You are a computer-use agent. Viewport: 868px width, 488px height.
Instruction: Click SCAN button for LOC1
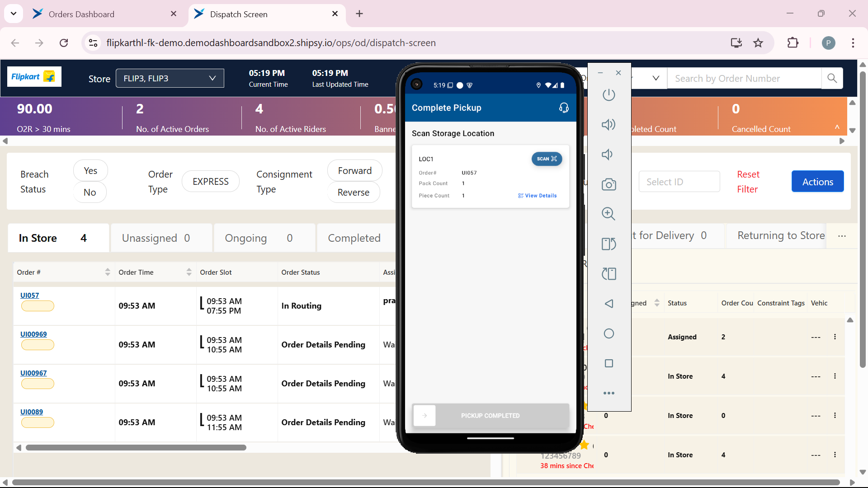(x=547, y=159)
